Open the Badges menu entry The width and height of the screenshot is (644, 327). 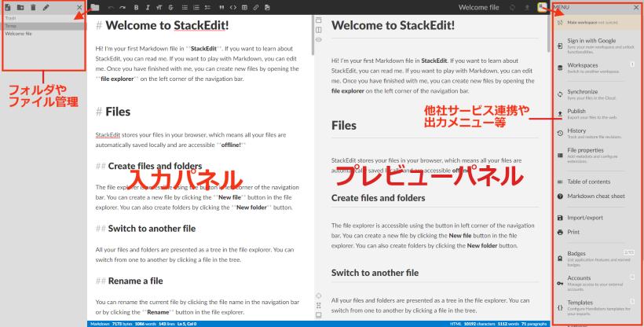point(596,259)
